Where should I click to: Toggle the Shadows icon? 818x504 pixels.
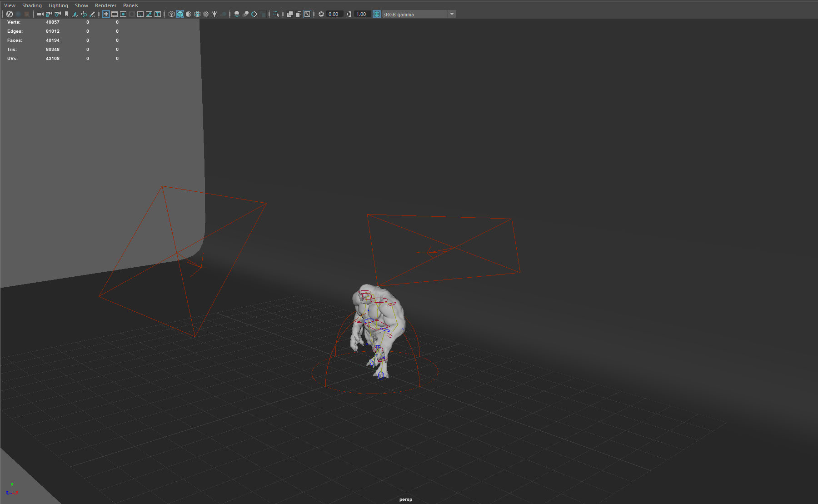(223, 14)
